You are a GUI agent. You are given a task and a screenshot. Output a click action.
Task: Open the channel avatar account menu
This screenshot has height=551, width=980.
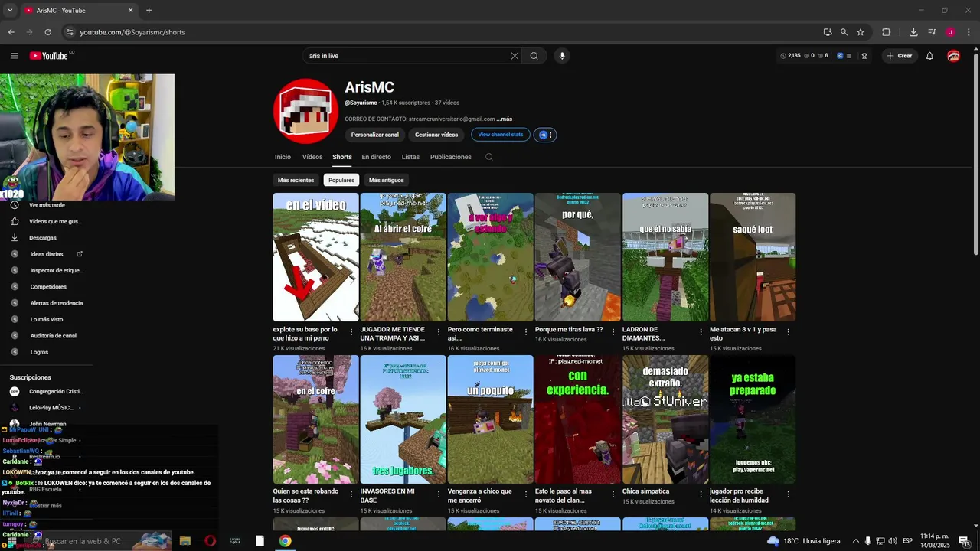(953, 56)
